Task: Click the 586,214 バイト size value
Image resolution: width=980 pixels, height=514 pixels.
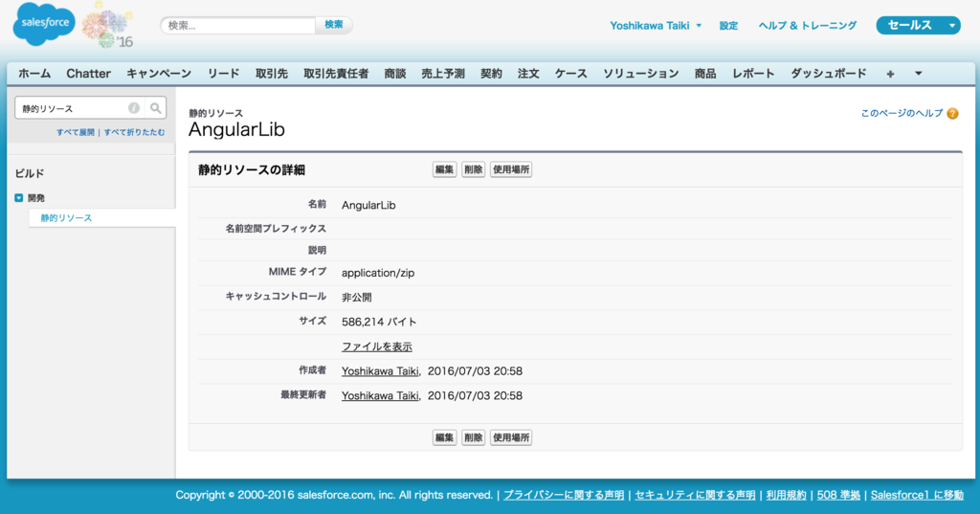Action: (x=379, y=322)
